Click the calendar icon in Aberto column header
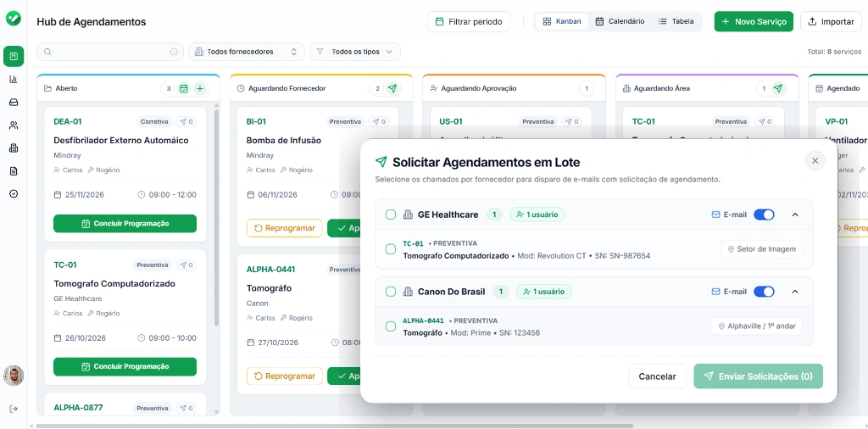 click(184, 88)
